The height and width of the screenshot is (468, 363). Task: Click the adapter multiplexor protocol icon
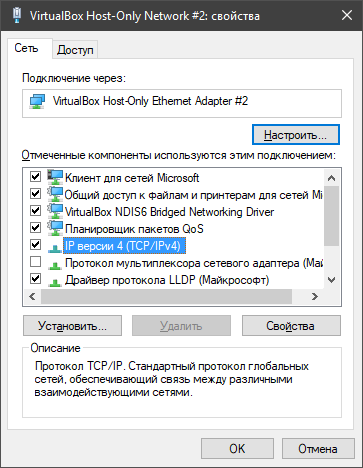[55, 265]
